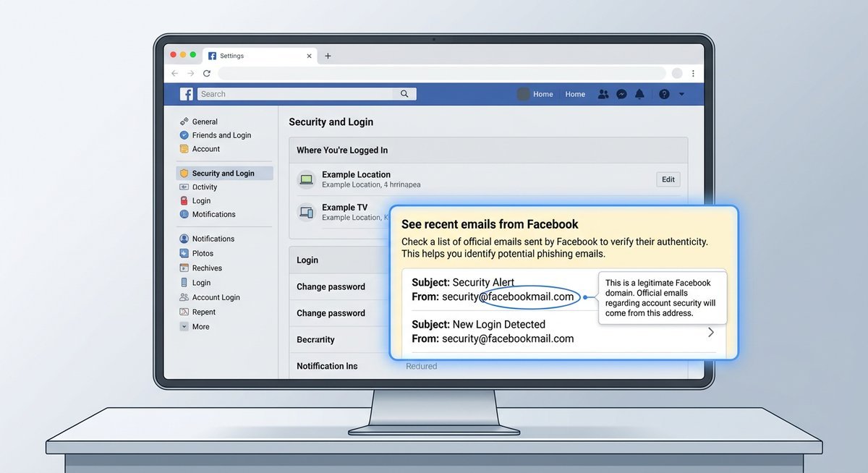Click the chevron in the recent emails popup
Screen dimensions: 868x473
click(711, 332)
